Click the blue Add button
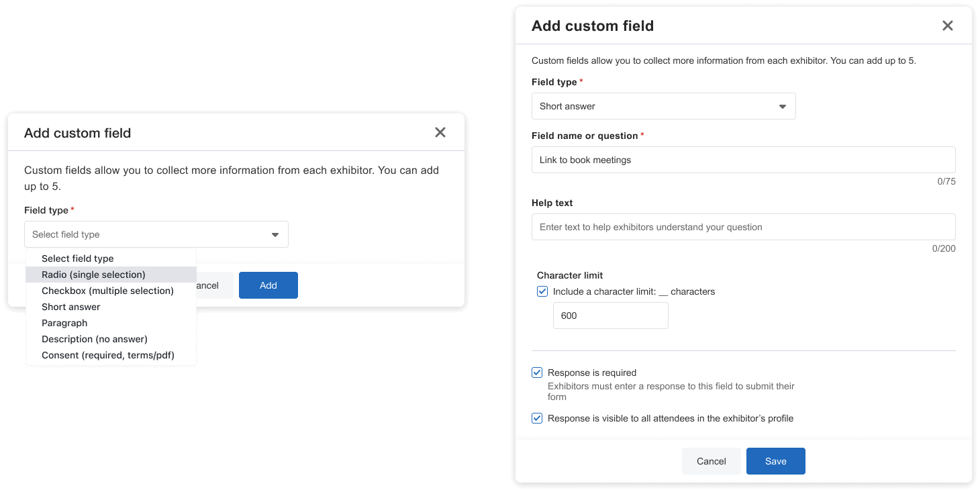 click(x=268, y=285)
